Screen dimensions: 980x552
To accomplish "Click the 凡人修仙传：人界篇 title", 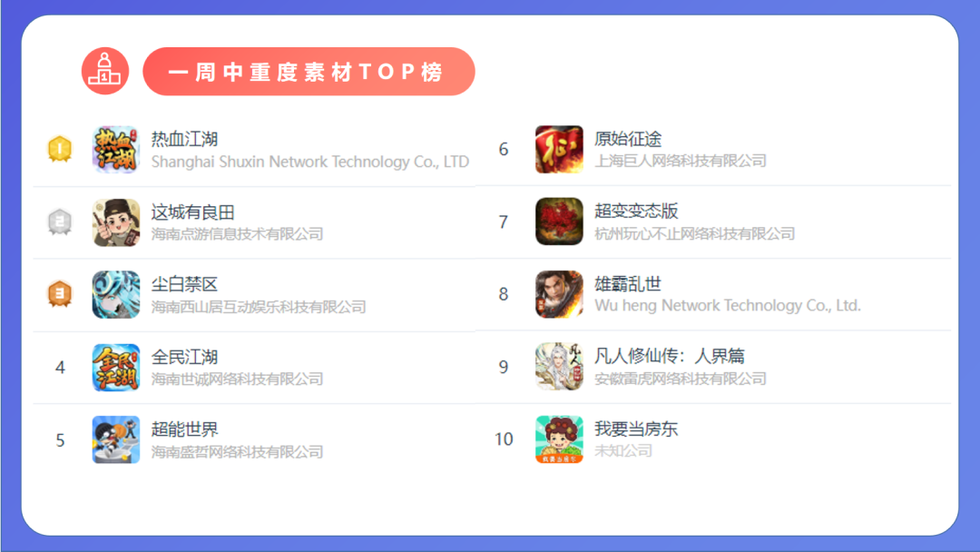I will [670, 356].
